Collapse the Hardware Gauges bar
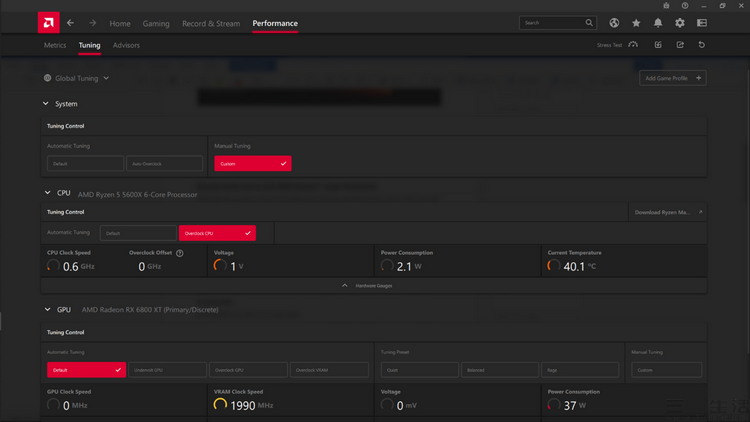The height and width of the screenshot is (422, 750). pyautogui.click(x=374, y=286)
